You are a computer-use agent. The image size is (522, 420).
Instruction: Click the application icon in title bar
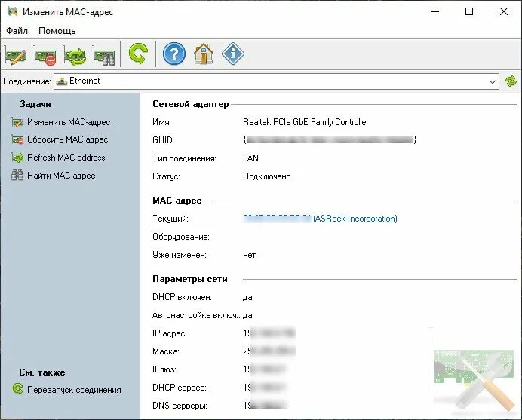[13, 11]
